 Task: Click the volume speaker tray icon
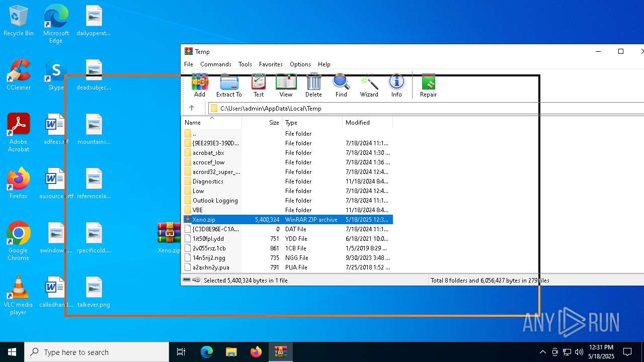pos(579,352)
